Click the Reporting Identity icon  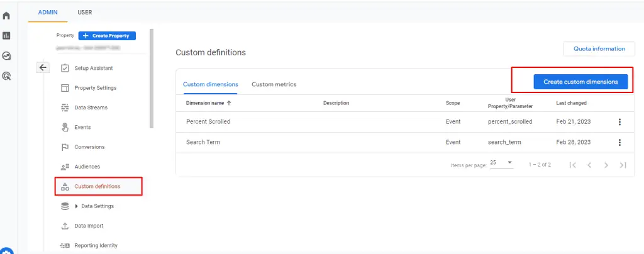pyautogui.click(x=65, y=245)
